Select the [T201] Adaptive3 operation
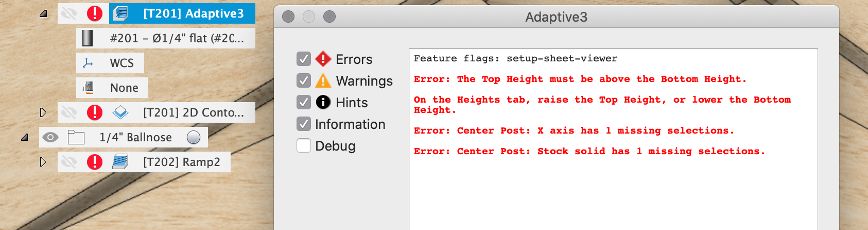This screenshot has width=868, height=230. (194, 13)
